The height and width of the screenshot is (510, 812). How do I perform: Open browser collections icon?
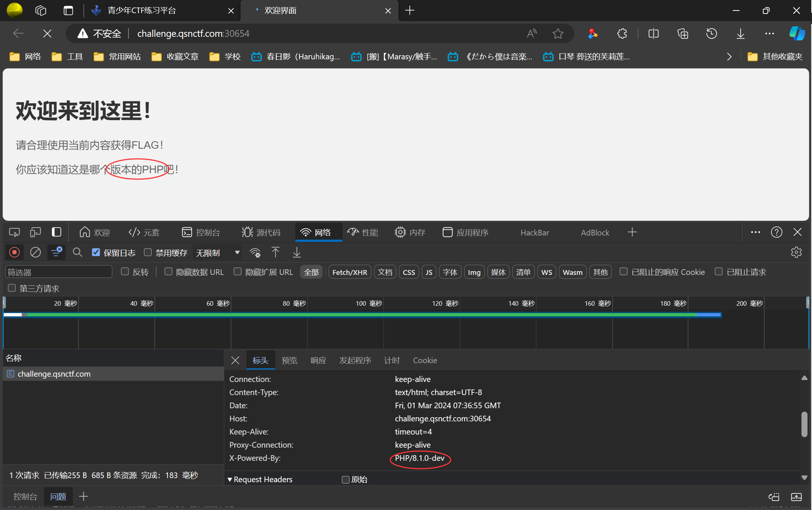[x=682, y=34]
